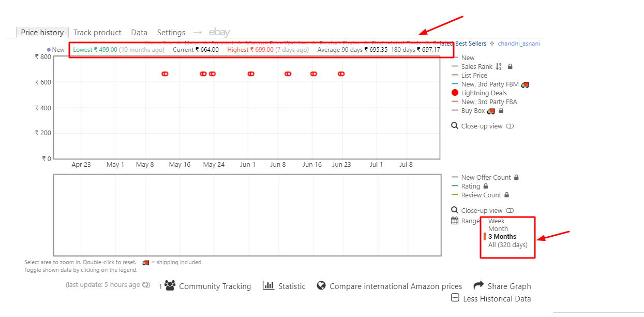Screen dimensions: 644x317
Task: Toggle the New price legend entry
Action: tap(468, 58)
